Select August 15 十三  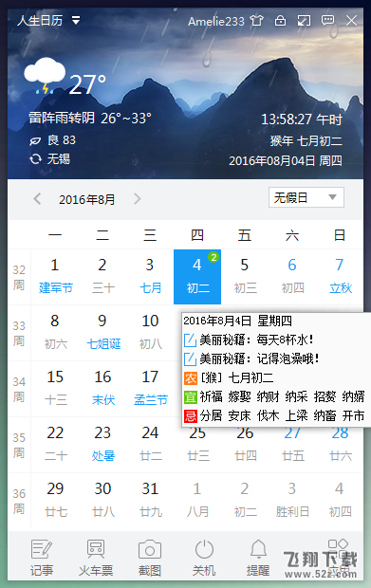tap(55, 389)
